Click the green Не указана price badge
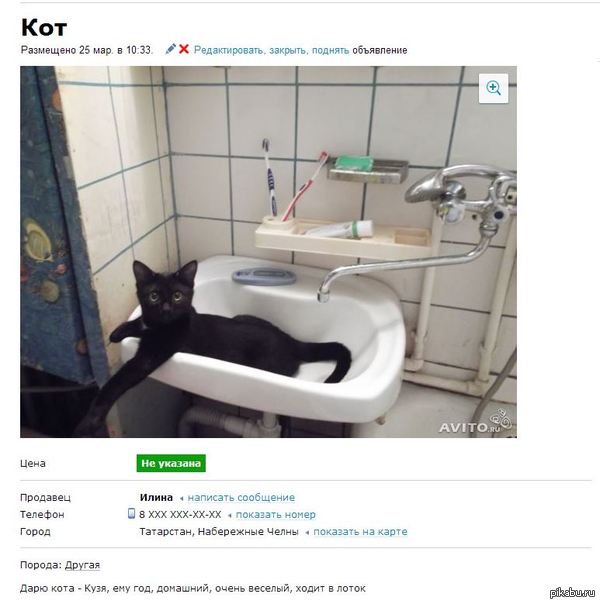This screenshot has width=600, height=604. pos(171,463)
